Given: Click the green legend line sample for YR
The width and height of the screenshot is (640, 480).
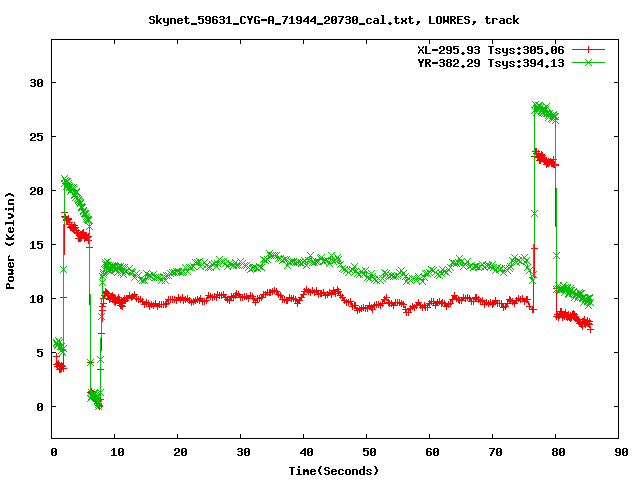Looking at the screenshot, I should coord(588,62).
